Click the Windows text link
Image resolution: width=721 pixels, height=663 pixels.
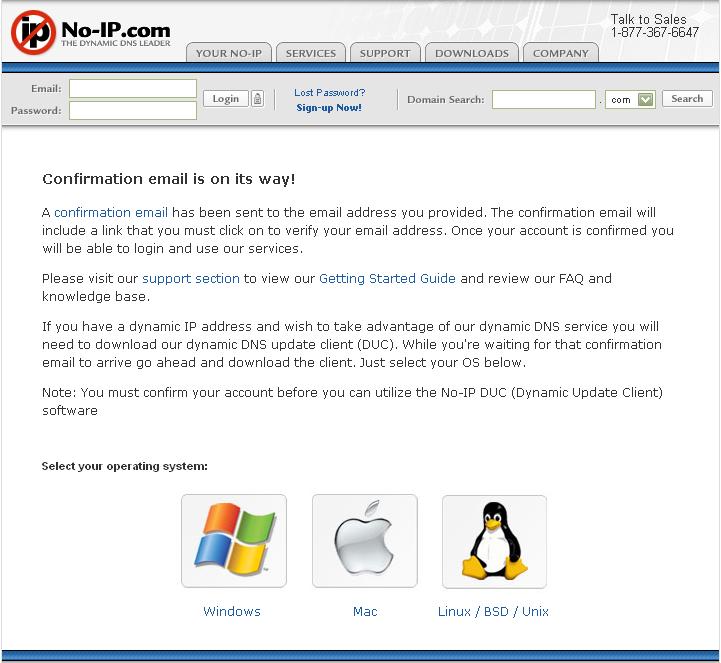tap(232, 612)
